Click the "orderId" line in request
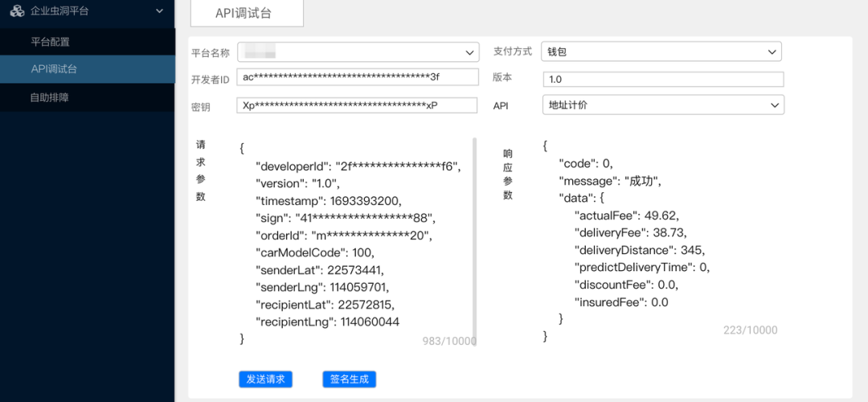 (x=343, y=235)
